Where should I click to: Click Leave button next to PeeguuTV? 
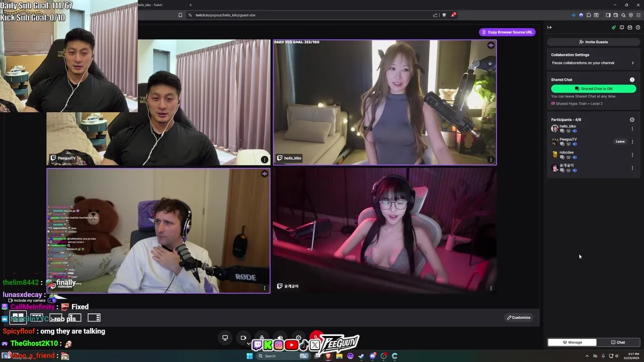(620, 142)
